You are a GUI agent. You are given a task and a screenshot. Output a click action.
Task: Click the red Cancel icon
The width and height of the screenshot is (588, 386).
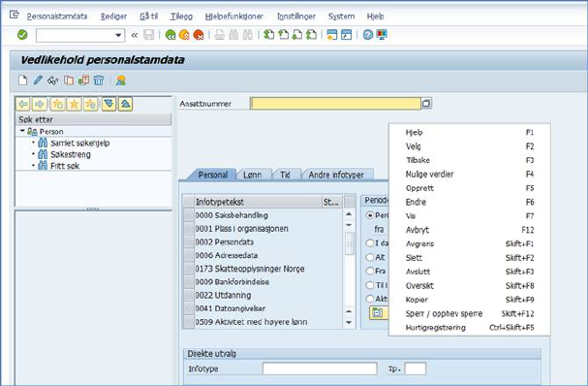[x=199, y=35]
